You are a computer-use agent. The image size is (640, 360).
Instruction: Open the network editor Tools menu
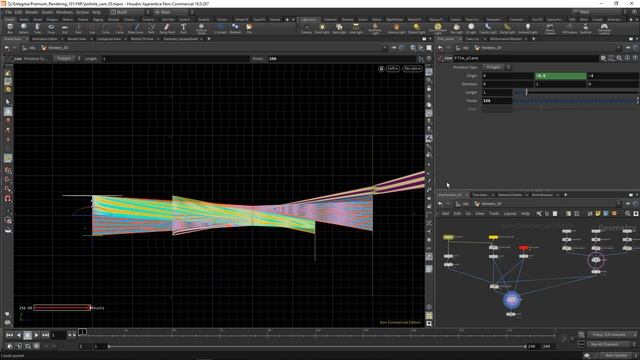coord(494,213)
